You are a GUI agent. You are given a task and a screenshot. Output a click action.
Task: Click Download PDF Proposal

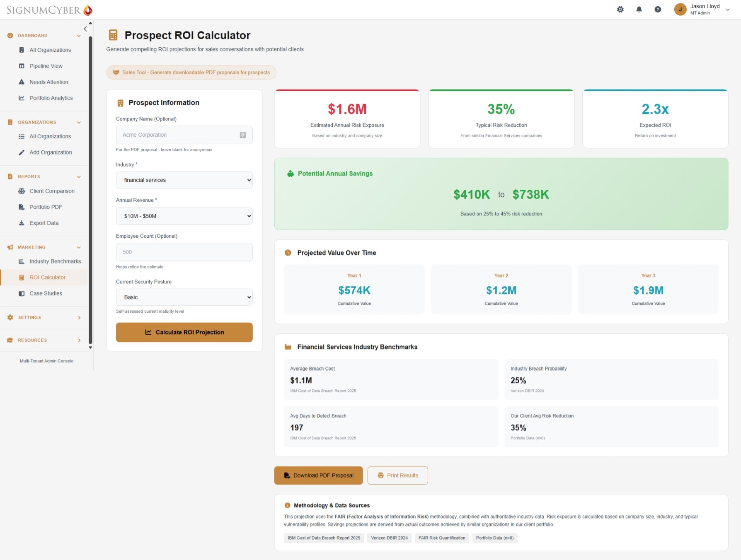(x=318, y=475)
